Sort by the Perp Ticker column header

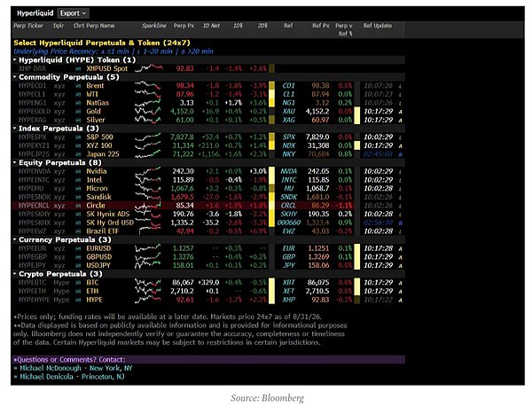pyautogui.click(x=28, y=26)
